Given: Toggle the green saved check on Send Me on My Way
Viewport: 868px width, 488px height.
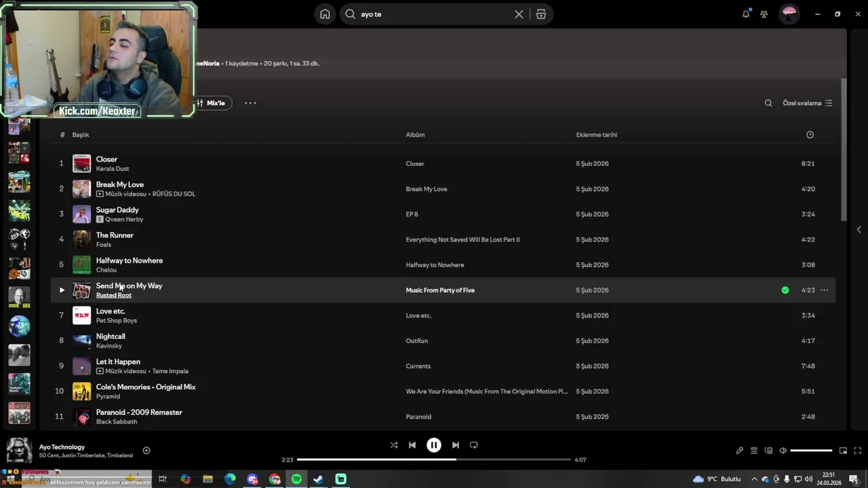Looking at the screenshot, I should point(785,290).
